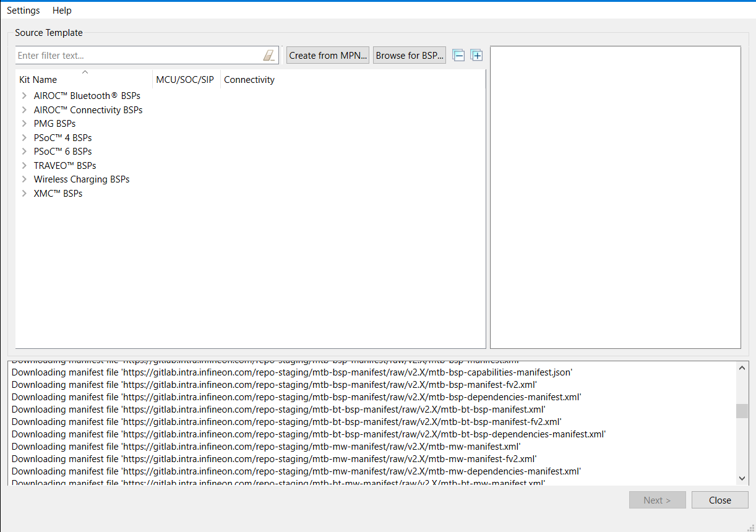Click the log line for mtb-mw-dependencies-manifest.xml
Screen dimensions: 756x532
point(296,471)
